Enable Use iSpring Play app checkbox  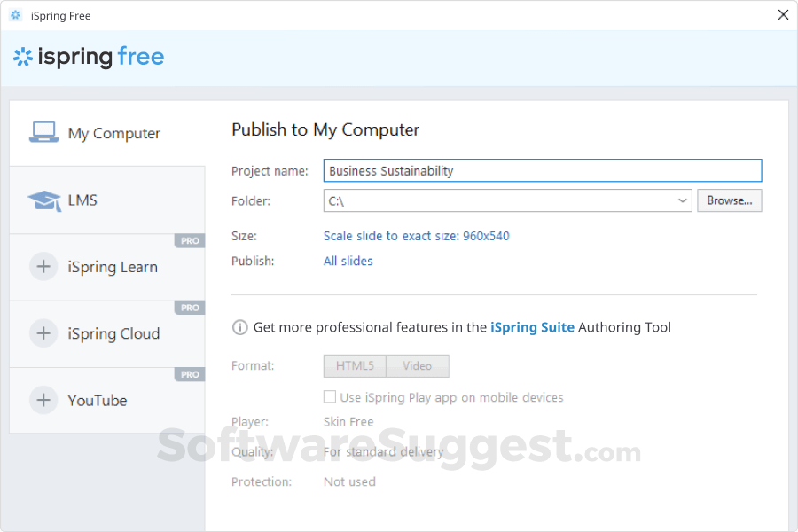pos(330,397)
